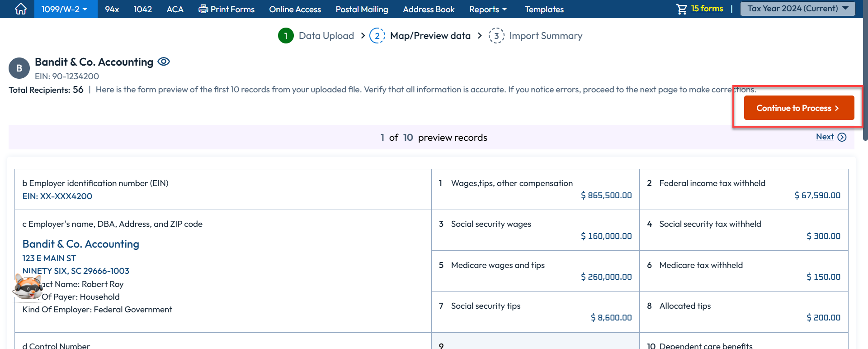Open the Address Book

click(429, 9)
